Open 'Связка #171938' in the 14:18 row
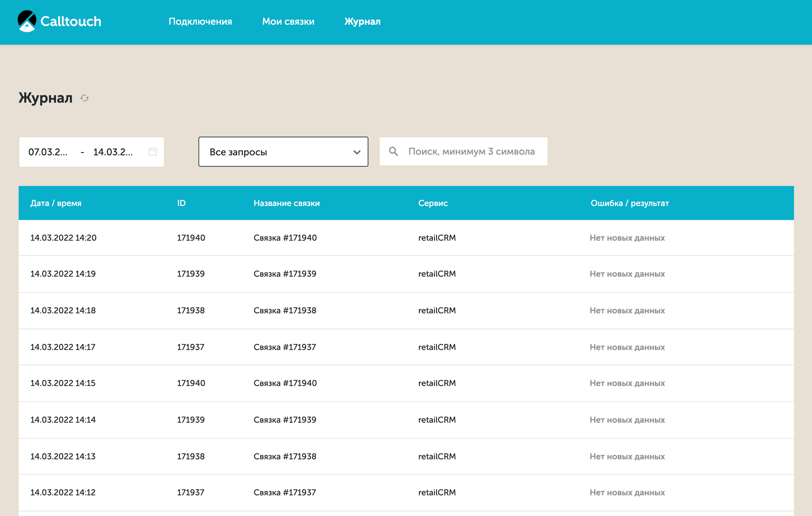 pos(285,310)
